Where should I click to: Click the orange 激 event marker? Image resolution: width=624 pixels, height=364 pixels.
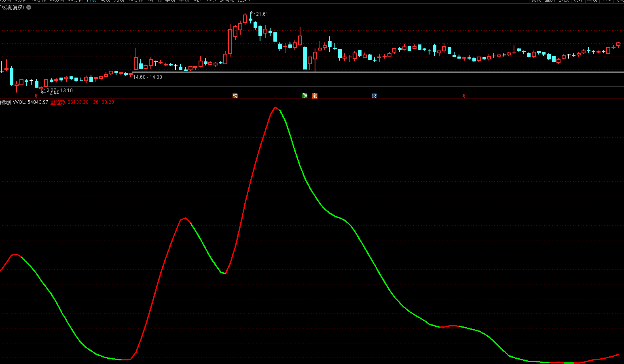(315, 96)
